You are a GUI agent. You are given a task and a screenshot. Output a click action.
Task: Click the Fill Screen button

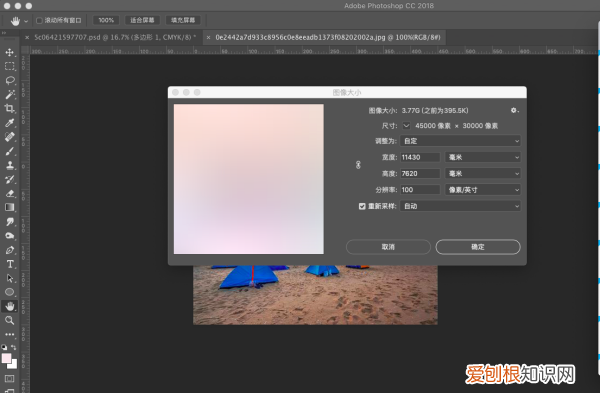[183, 20]
